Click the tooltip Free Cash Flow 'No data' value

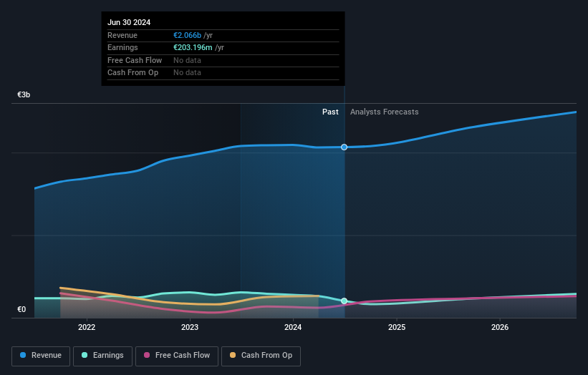click(x=187, y=60)
